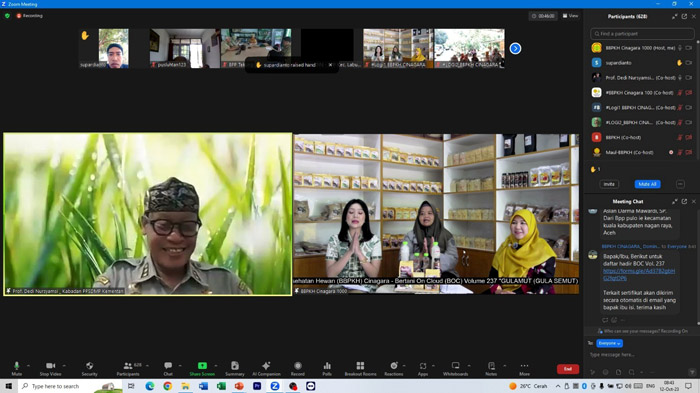Open the Whiteboards tool

click(x=455, y=366)
